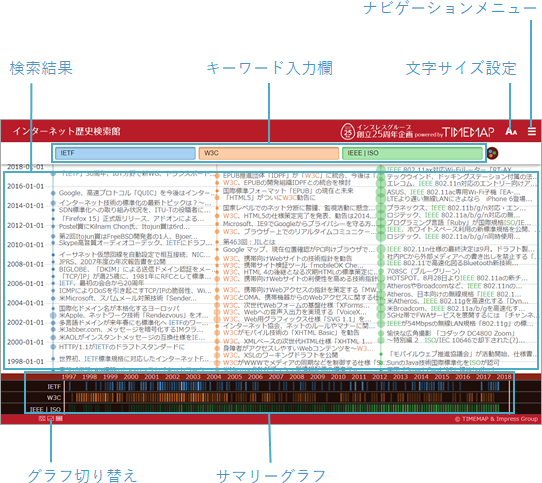Select year 2018 on summary graph

pyautogui.click(x=504, y=377)
